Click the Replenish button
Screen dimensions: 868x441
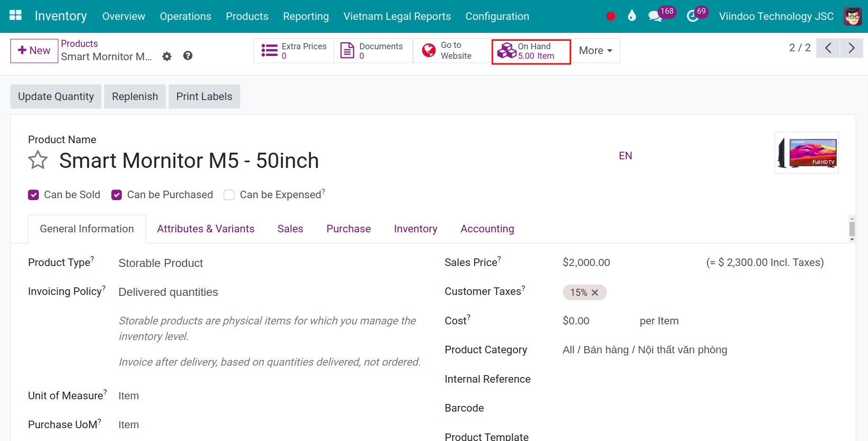135,97
